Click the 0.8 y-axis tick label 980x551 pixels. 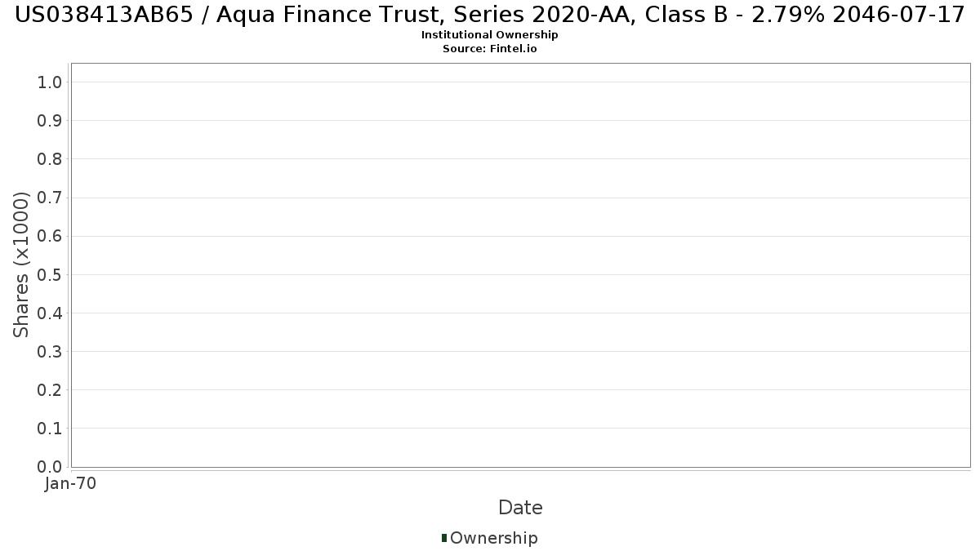(x=50, y=159)
